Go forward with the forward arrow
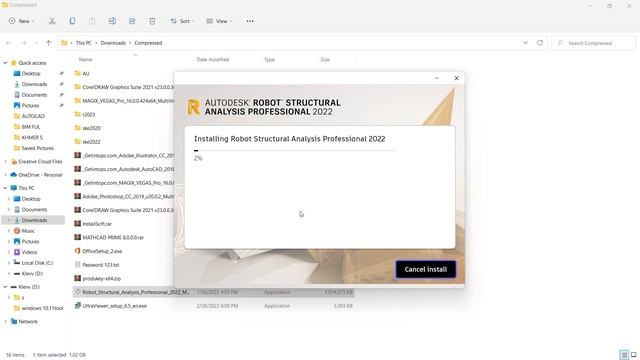This screenshot has height=360, width=640. point(24,43)
